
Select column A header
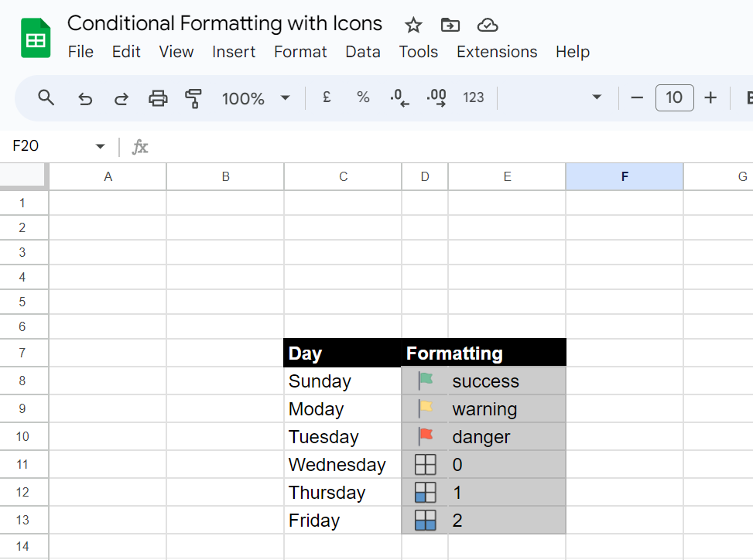coord(108,177)
